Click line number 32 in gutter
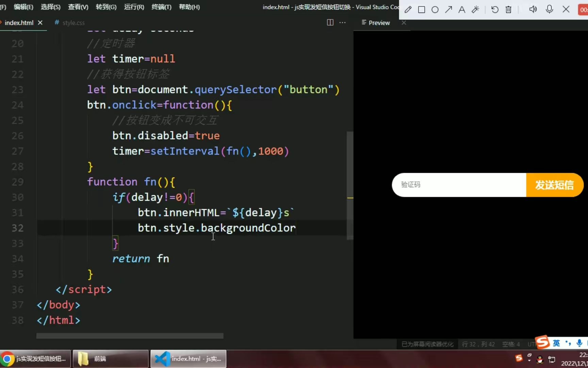 pos(18,228)
